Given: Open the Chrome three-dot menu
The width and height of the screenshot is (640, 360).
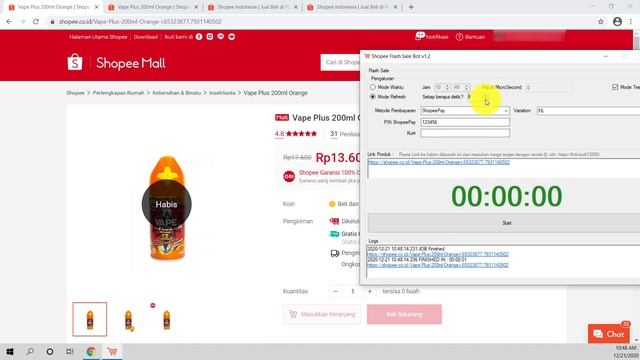Looking at the screenshot, I should (x=631, y=22).
